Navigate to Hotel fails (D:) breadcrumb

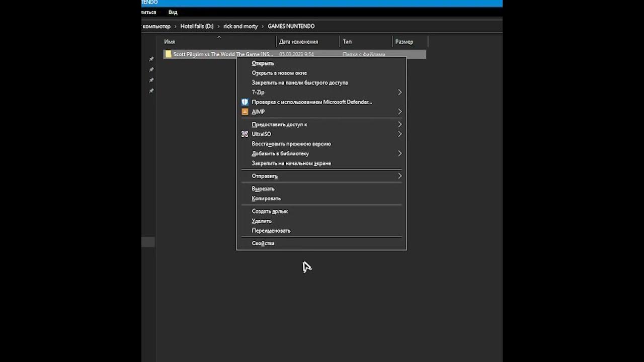(x=197, y=26)
